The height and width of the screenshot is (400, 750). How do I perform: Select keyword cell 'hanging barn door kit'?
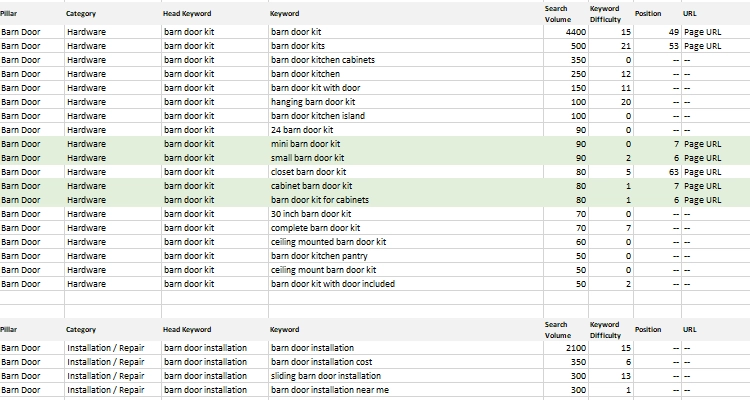(x=311, y=102)
